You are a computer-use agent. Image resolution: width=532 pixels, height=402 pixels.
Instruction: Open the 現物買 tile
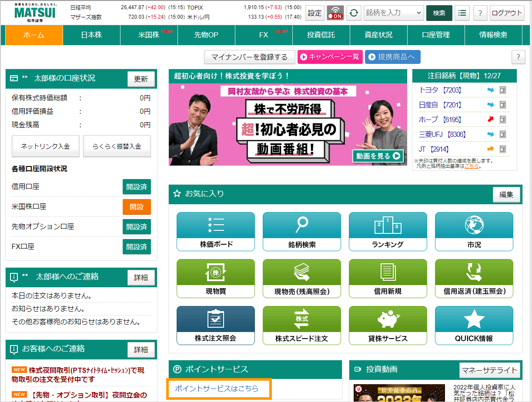pos(216,279)
